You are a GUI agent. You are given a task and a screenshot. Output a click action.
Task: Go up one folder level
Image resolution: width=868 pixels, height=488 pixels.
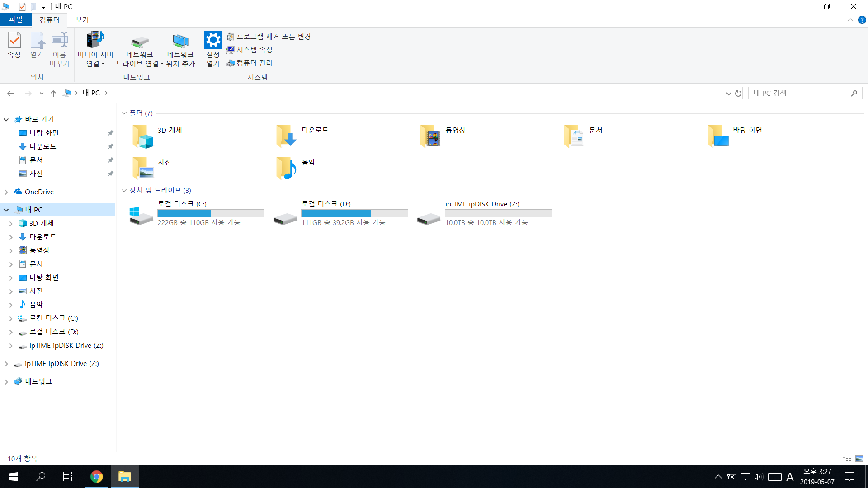(53, 93)
